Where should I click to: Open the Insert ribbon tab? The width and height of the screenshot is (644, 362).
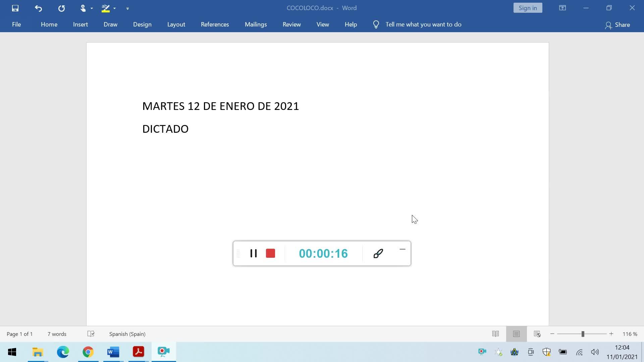pos(80,24)
